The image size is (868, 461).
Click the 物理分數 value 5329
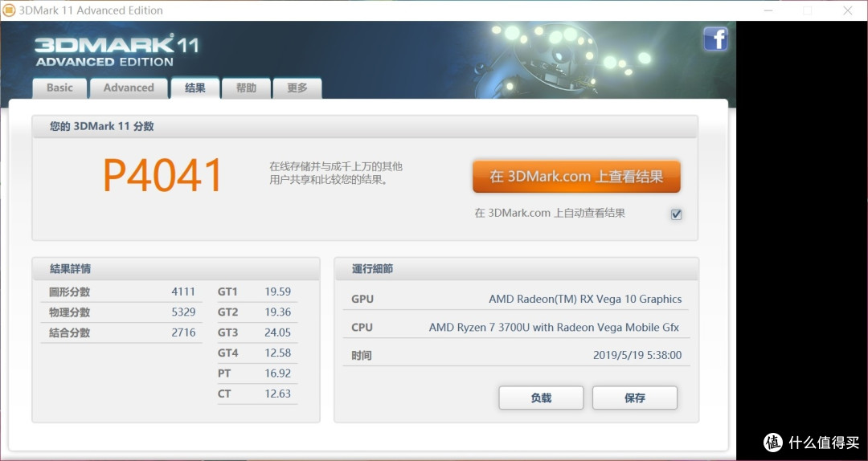[183, 312]
